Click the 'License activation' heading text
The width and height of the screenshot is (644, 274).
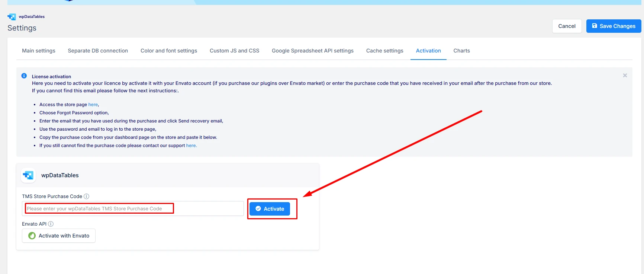(51, 76)
